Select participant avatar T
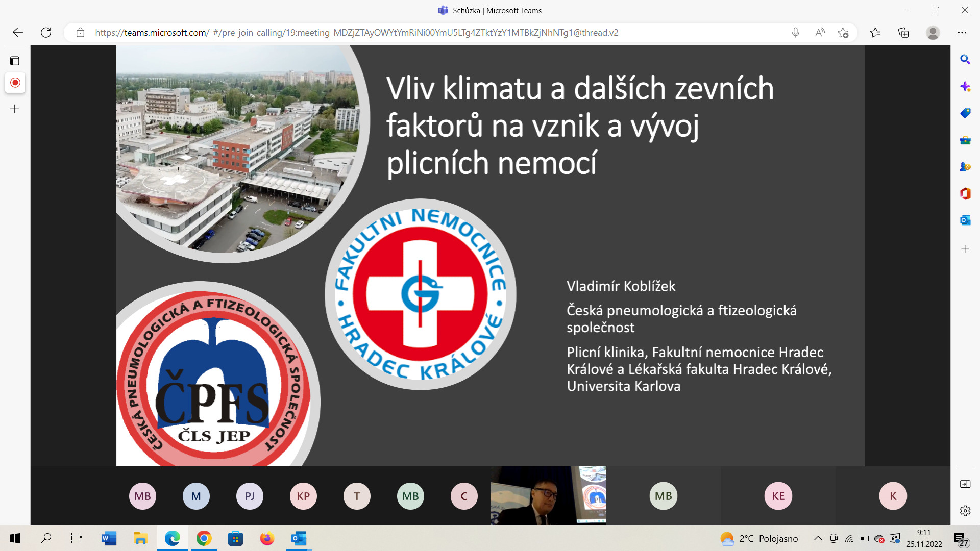980x551 pixels. 357,496
